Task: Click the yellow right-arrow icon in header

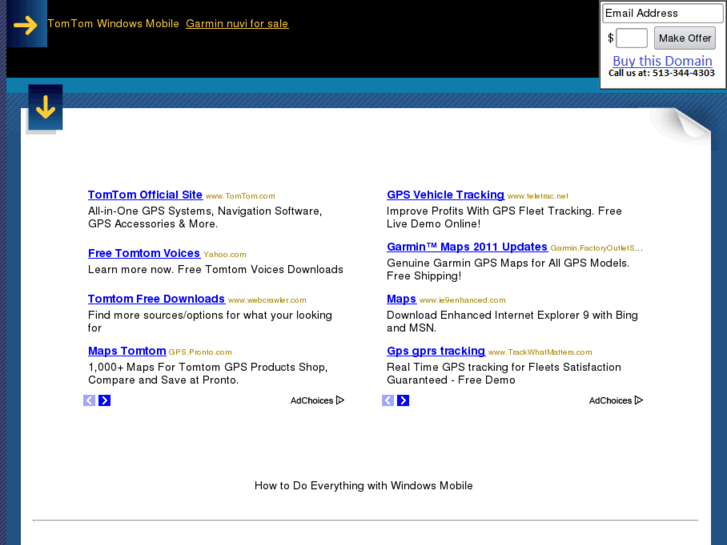Action: (x=25, y=25)
